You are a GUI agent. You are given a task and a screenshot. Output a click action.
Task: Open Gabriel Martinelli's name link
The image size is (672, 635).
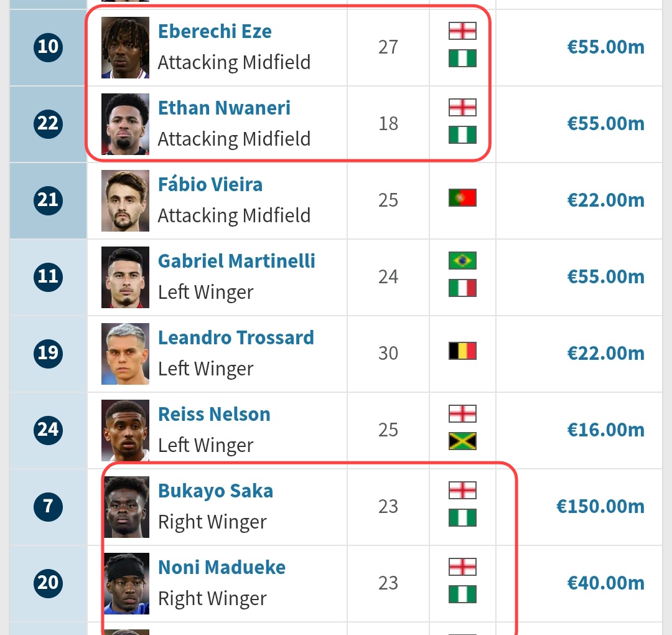[236, 261]
